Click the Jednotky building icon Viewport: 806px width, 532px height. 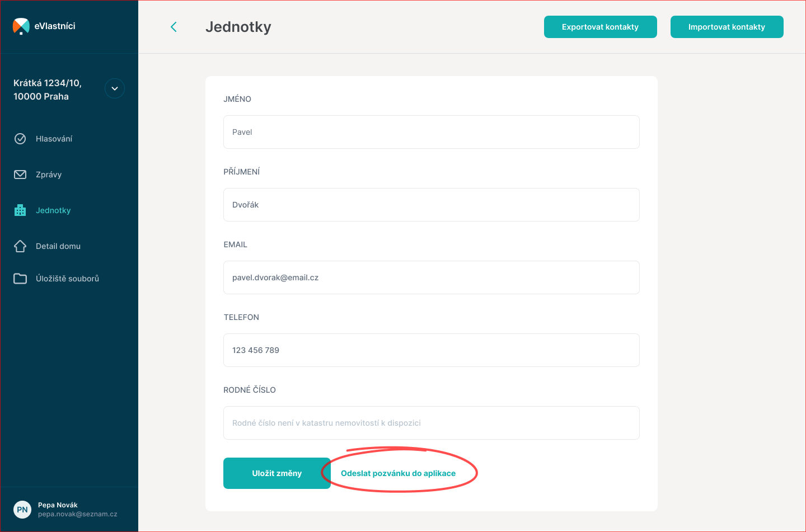(x=20, y=210)
